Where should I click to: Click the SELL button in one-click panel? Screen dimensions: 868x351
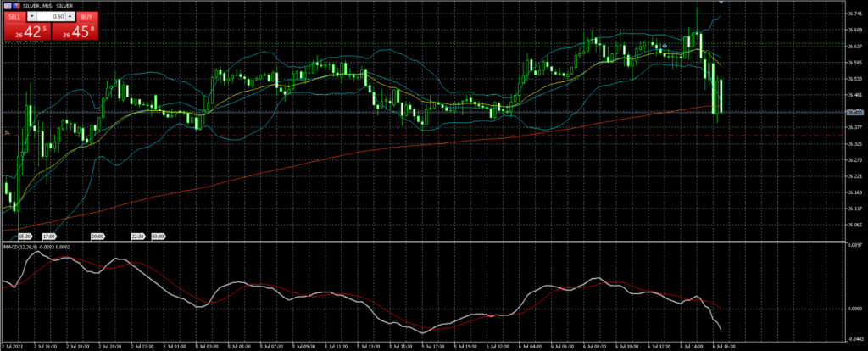(x=13, y=16)
